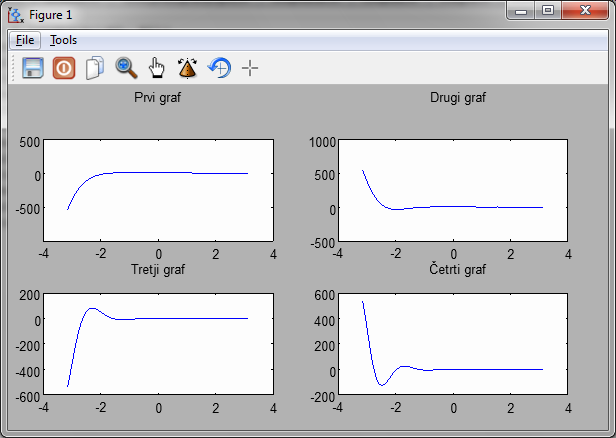The height and width of the screenshot is (438, 616).
Task: Select the Rotate (orange cone) tool
Action: click(x=188, y=68)
